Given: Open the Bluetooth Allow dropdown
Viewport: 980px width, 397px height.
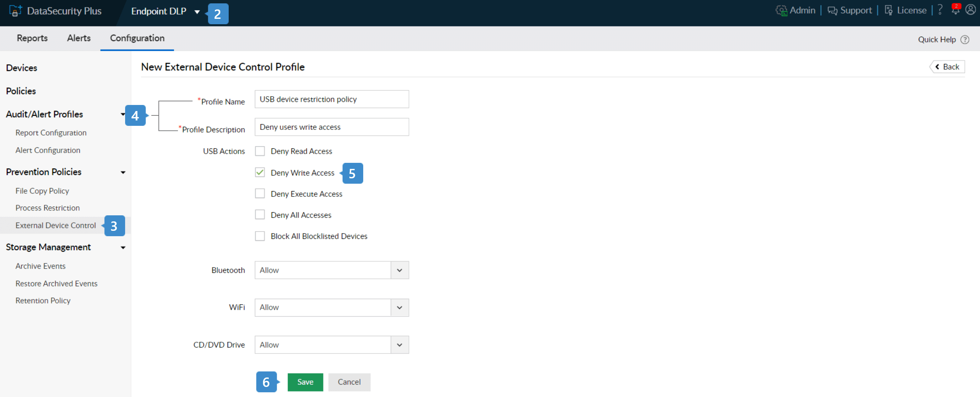Looking at the screenshot, I should (x=400, y=270).
